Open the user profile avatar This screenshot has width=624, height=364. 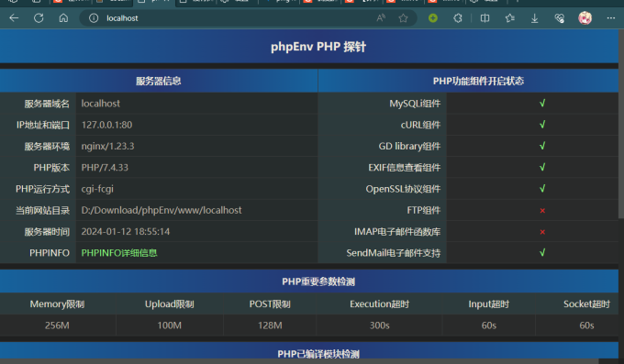pyautogui.click(x=585, y=18)
